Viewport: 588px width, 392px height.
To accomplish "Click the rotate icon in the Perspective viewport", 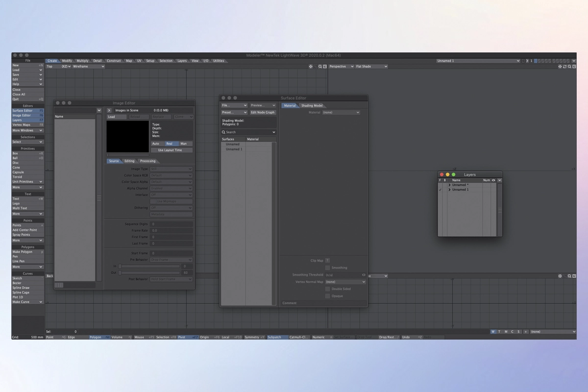I will coord(564,67).
